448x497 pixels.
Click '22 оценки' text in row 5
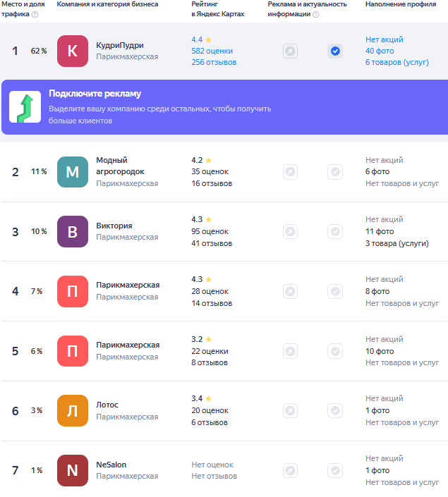tap(210, 351)
